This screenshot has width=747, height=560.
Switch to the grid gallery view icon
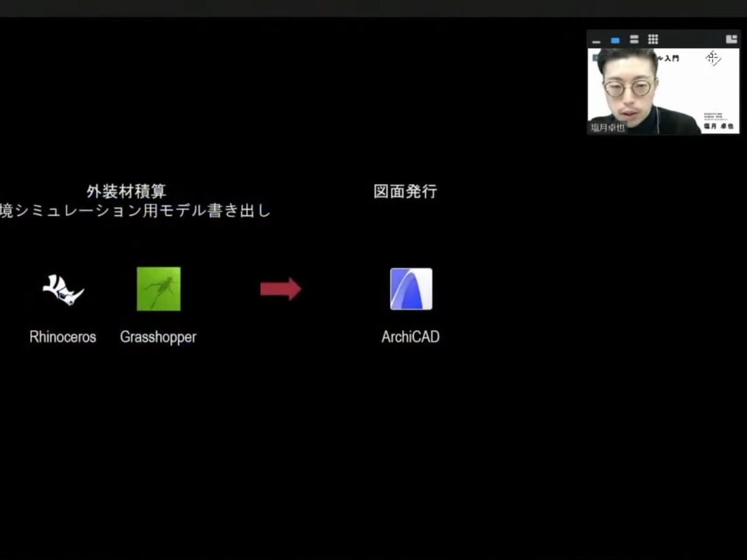[x=653, y=39]
